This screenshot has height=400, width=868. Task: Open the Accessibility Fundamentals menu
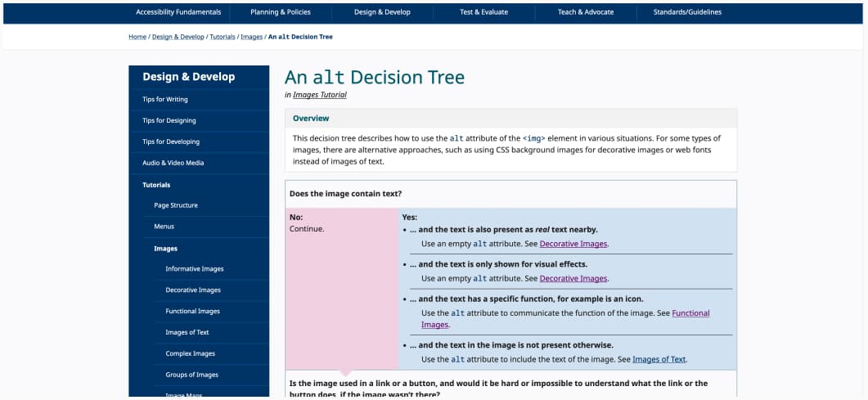pyautogui.click(x=178, y=12)
